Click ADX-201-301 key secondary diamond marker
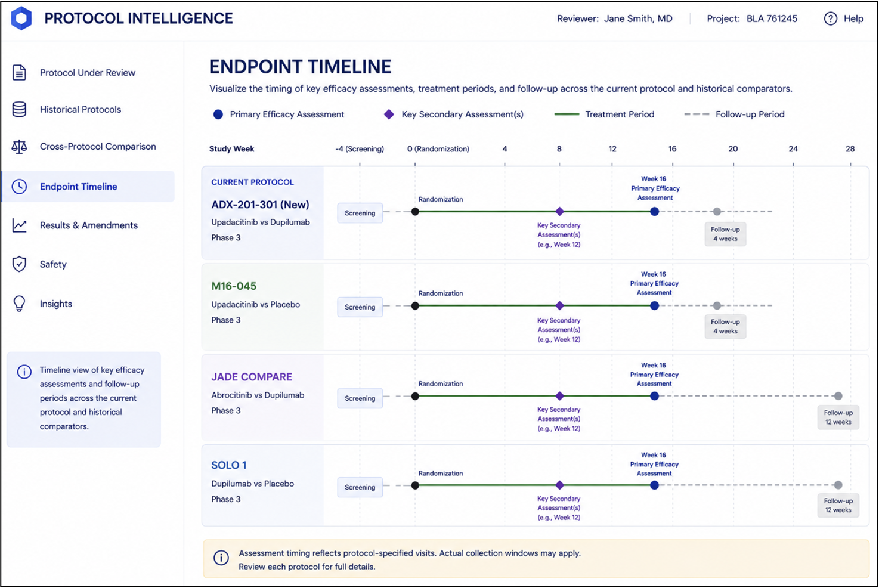This screenshot has height=588, width=879. click(x=560, y=212)
